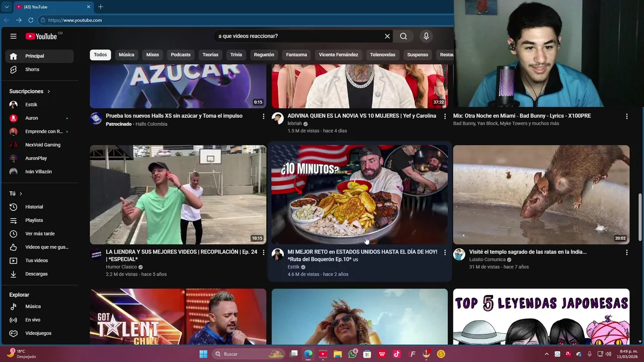Open Humor Clasico channel link

pos(121,267)
